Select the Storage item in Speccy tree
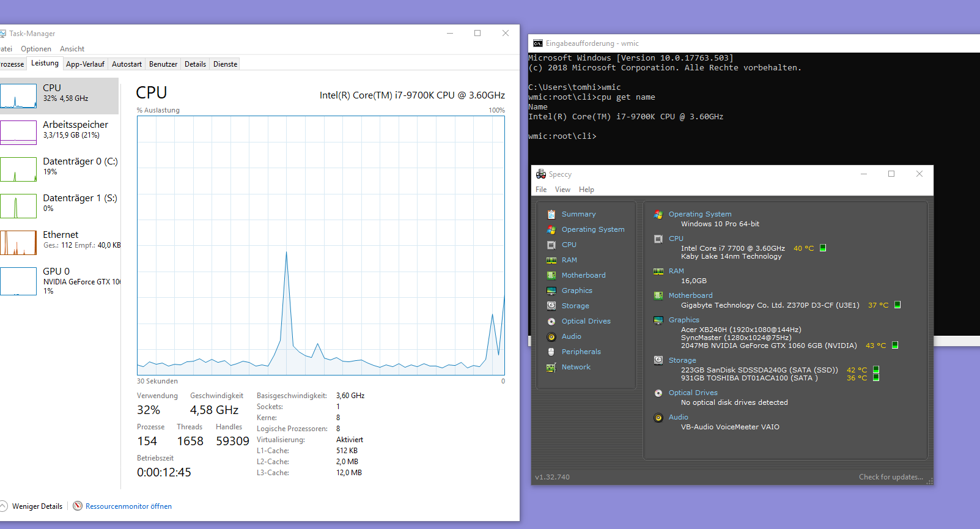Viewport: 980px width, 529px height. (x=575, y=306)
